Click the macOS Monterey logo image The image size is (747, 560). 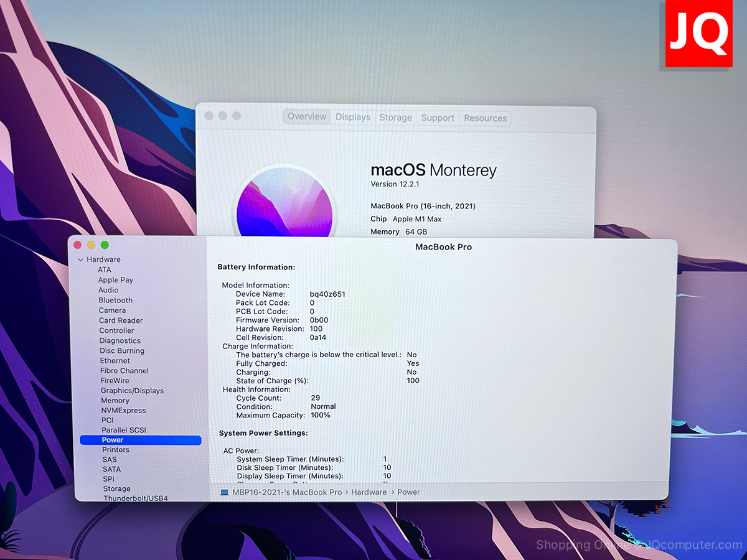pos(284,202)
